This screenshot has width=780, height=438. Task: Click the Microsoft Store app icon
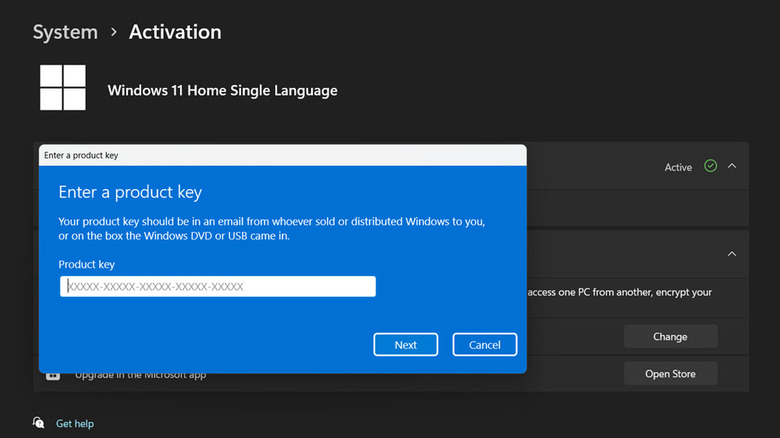[53, 376]
